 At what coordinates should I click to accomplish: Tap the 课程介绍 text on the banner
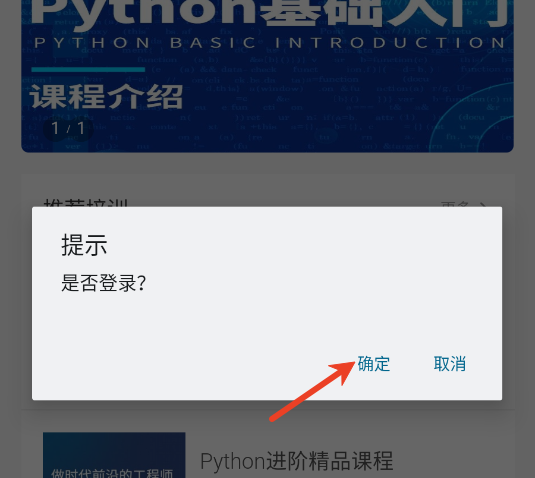click(106, 97)
